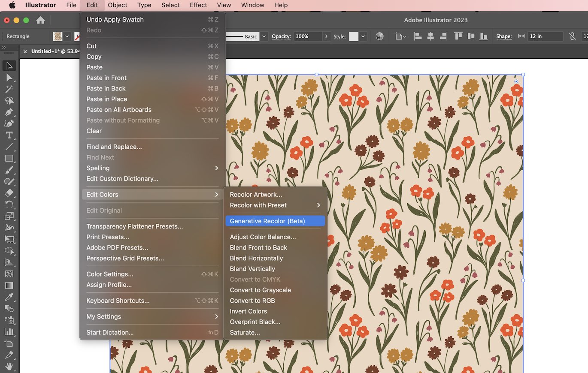Image resolution: width=588 pixels, height=373 pixels.
Task: Select the Selection tool
Action: pos(9,65)
